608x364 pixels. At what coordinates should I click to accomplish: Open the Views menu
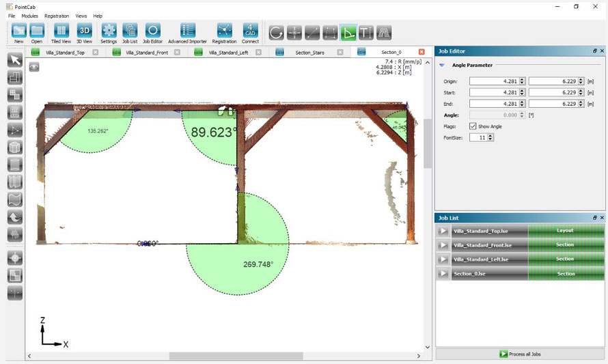(81, 16)
